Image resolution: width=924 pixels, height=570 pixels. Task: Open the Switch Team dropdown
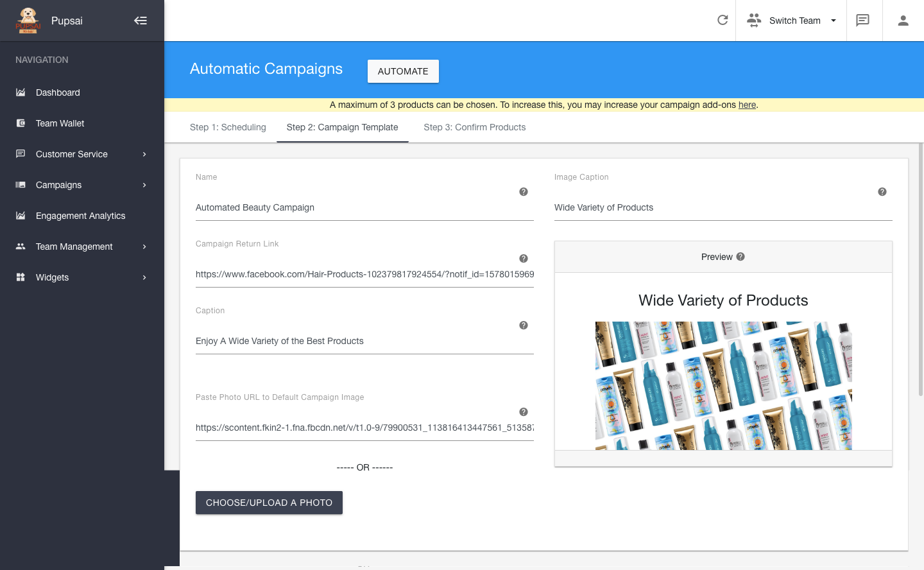tap(791, 21)
